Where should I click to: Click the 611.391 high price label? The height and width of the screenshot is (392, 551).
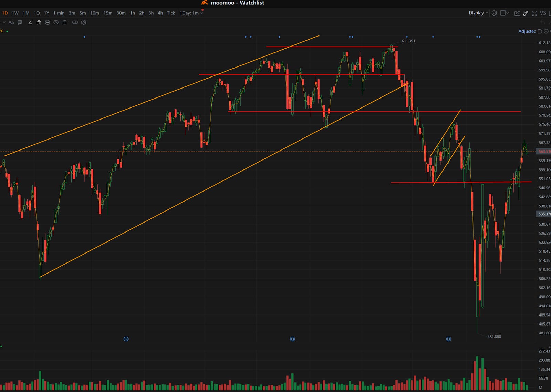408,41
